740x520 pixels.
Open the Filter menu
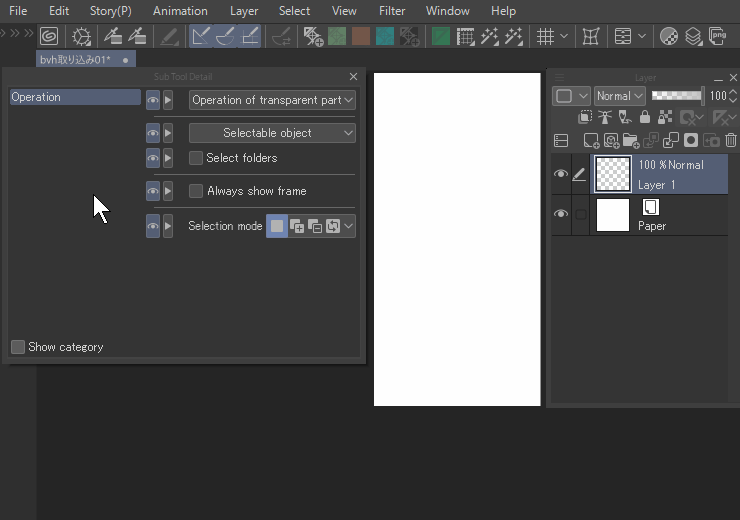click(x=392, y=11)
